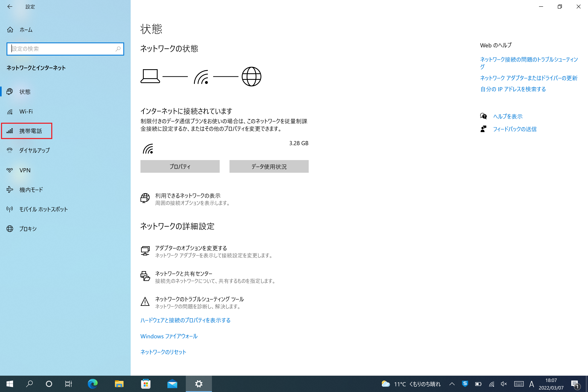Click the troubleshooter warning triangle icon
Image resolution: width=588 pixels, height=392 pixels.
click(145, 302)
